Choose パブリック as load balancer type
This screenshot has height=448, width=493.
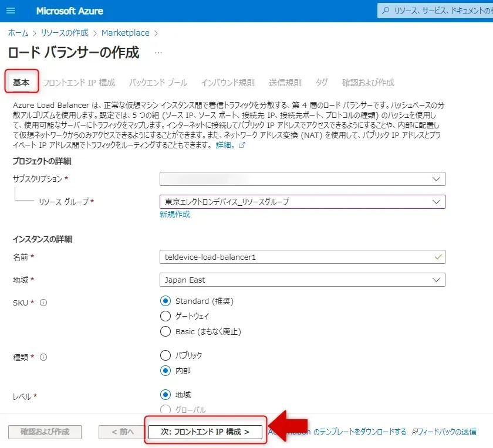(166, 355)
